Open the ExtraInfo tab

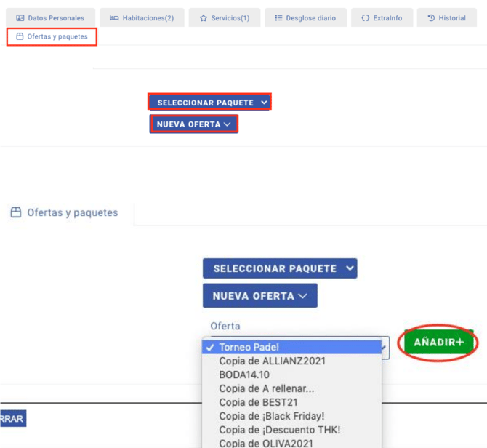[382, 18]
